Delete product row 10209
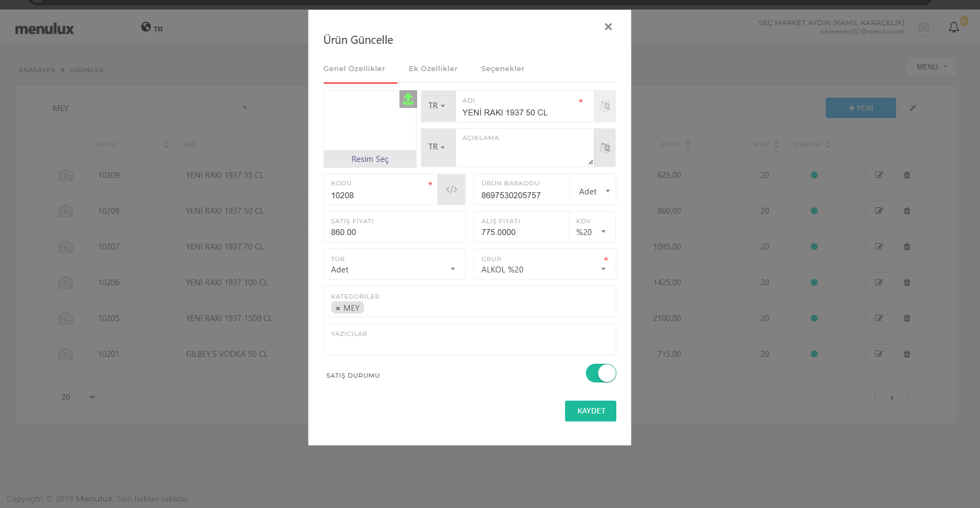The image size is (980, 508). (907, 175)
